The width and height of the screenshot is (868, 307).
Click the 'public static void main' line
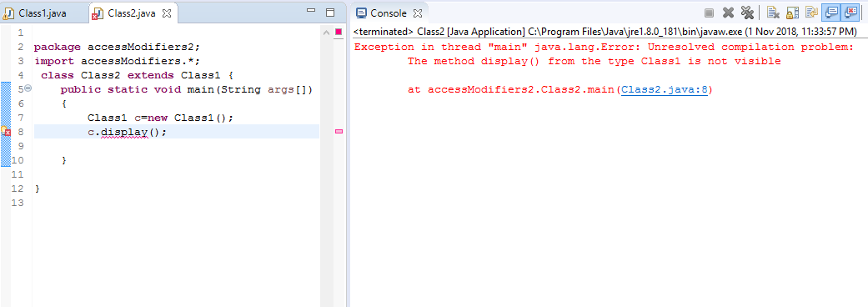[x=187, y=90]
